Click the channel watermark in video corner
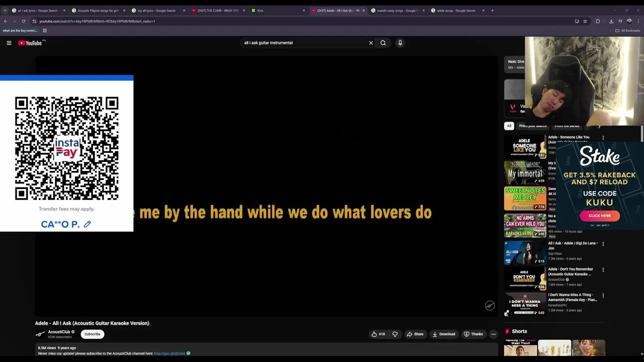 point(490,306)
